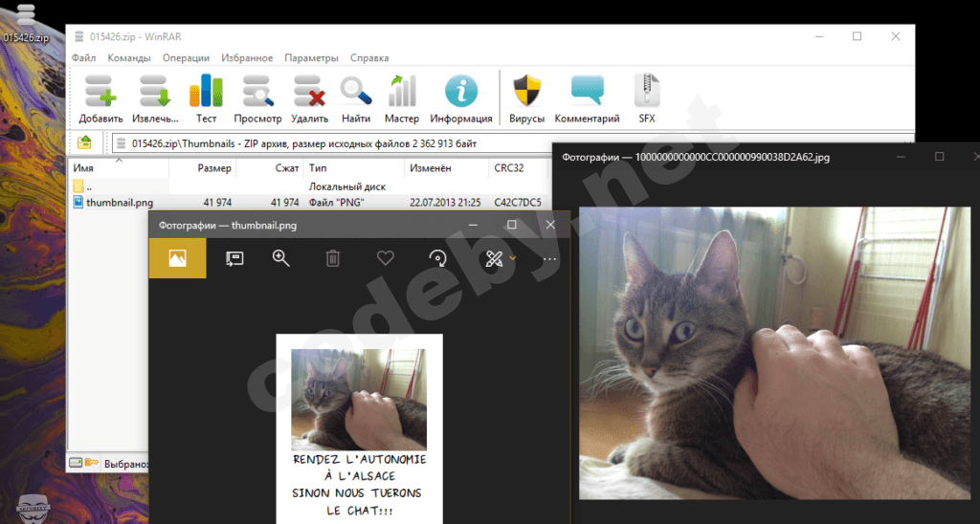980x524 pixels.
Task: Sort files by the Сжат column header
Action: pos(270,168)
